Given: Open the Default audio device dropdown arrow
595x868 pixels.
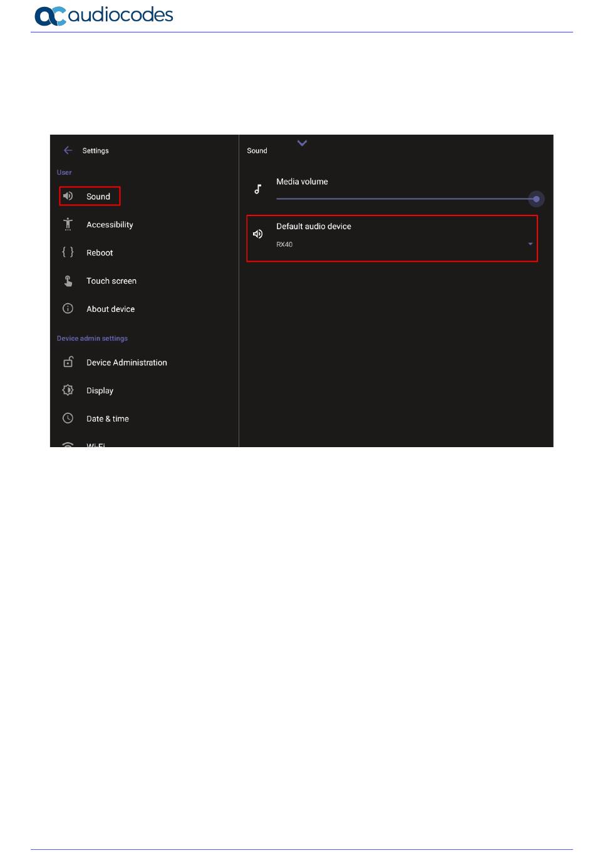Looking at the screenshot, I should click(x=530, y=244).
